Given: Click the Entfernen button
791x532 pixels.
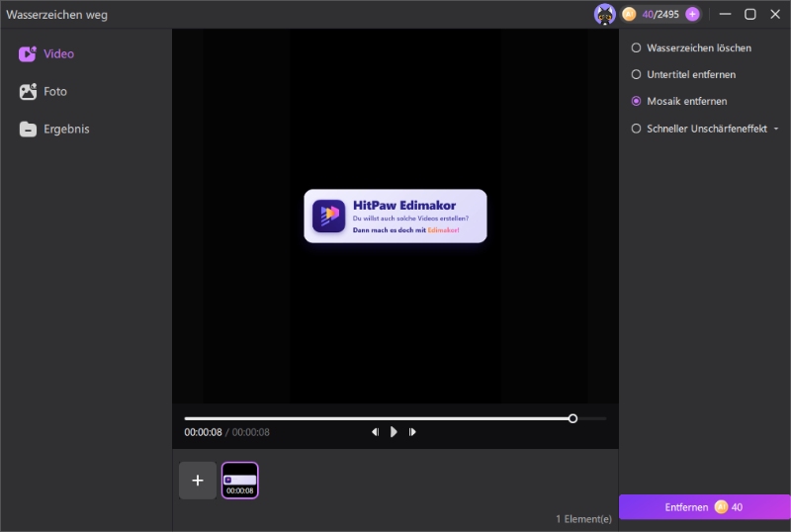Looking at the screenshot, I should [704, 507].
